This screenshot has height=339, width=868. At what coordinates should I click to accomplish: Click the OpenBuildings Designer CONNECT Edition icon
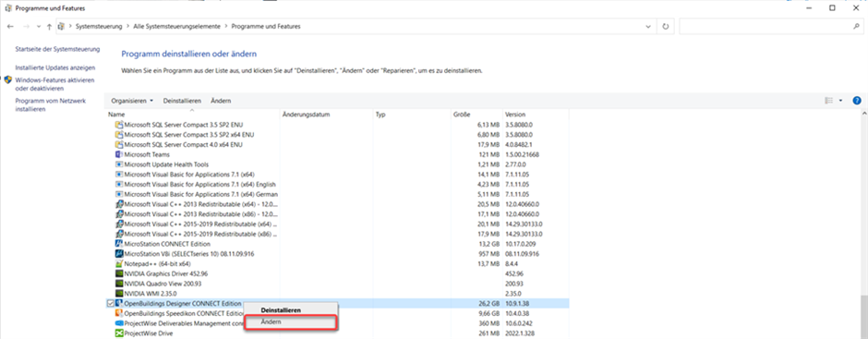pos(118,304)
